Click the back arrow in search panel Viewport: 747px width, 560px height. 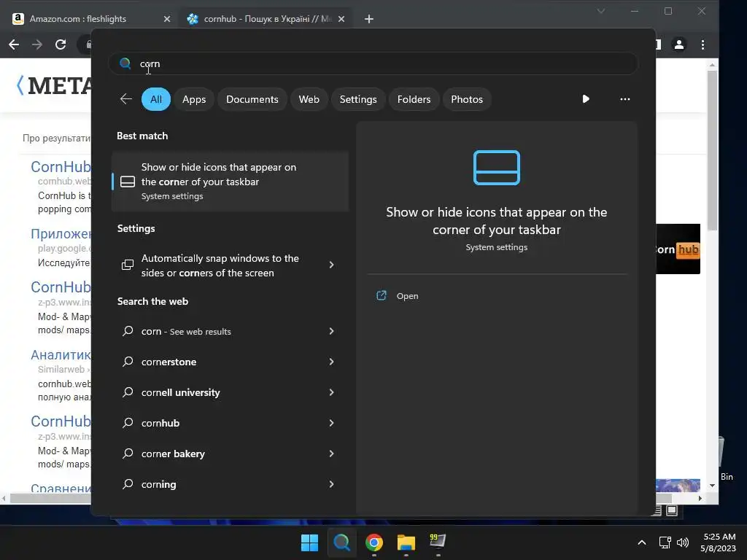[x=125, y=99]
